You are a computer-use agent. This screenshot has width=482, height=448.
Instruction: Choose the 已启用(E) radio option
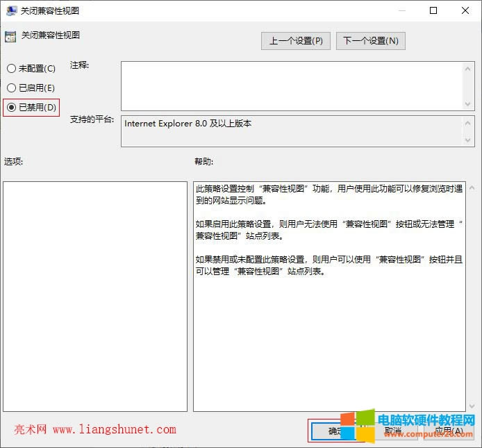point(31,88)
